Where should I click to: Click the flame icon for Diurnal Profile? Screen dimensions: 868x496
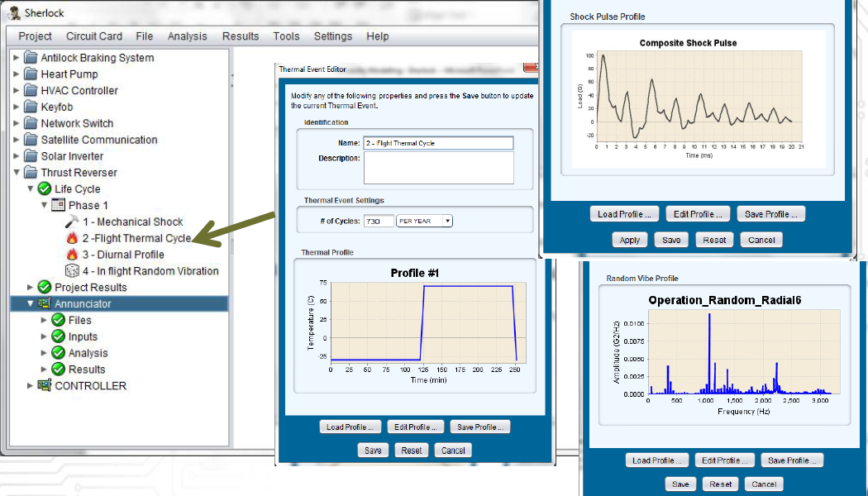pyautogui.click(x=72, y=254)
